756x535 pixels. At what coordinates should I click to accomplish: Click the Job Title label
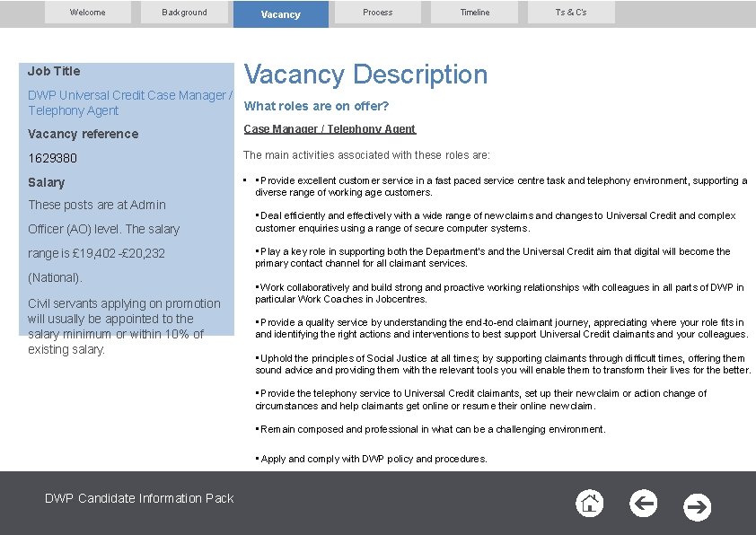coord(54,71)
